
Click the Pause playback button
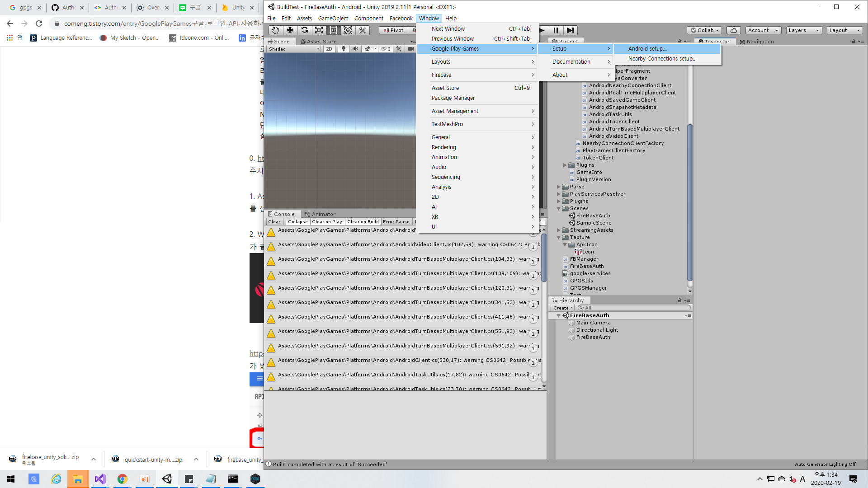click(x=556, y=30)
